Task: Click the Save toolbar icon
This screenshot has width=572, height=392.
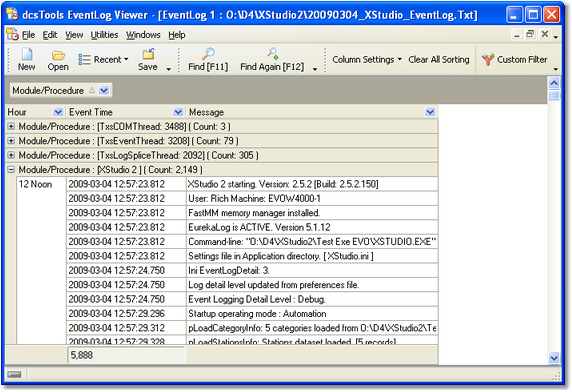Action: pos(148,54)
